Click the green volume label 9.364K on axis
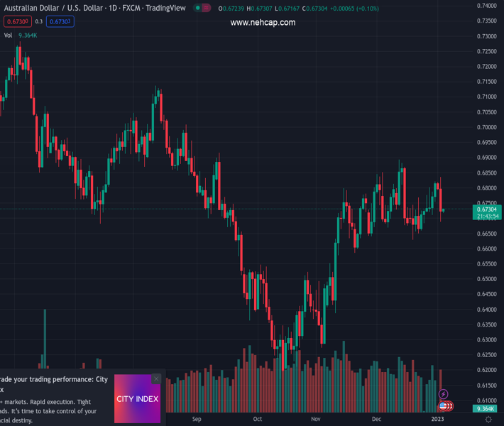Viewport: 504px width, 426px height. (486, 409)
